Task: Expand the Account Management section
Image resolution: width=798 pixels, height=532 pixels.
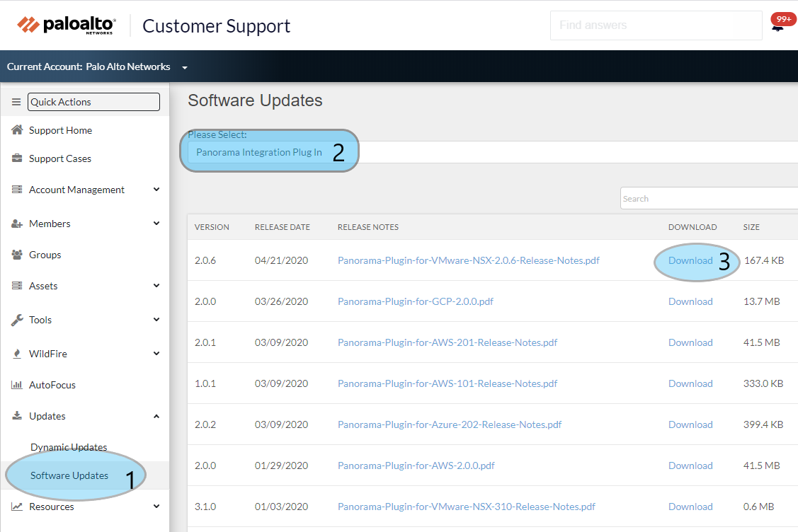Action: [78, 190]
